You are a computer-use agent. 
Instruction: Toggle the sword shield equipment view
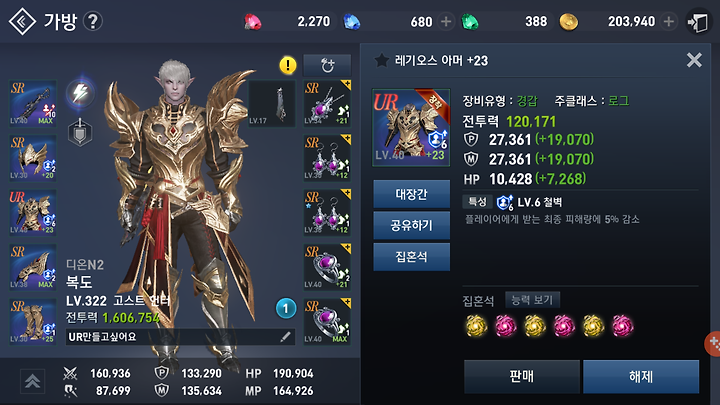[x=80, y=133]
